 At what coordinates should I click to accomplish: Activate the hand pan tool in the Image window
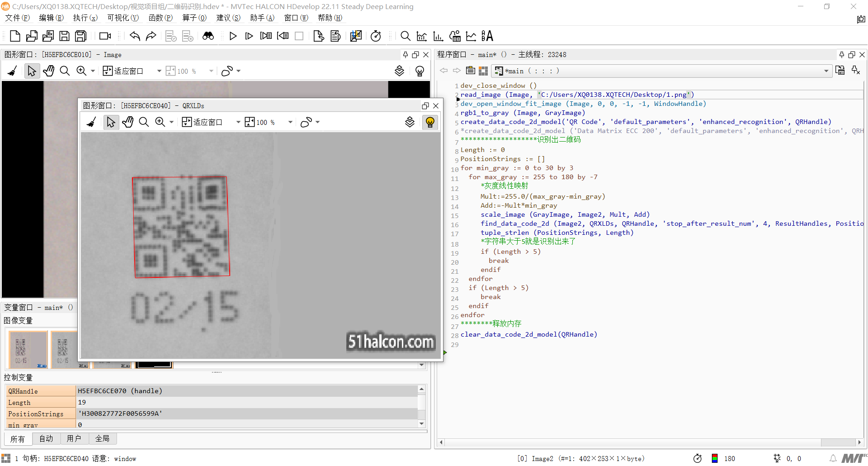pyautogui.click(x=48, y=71)
